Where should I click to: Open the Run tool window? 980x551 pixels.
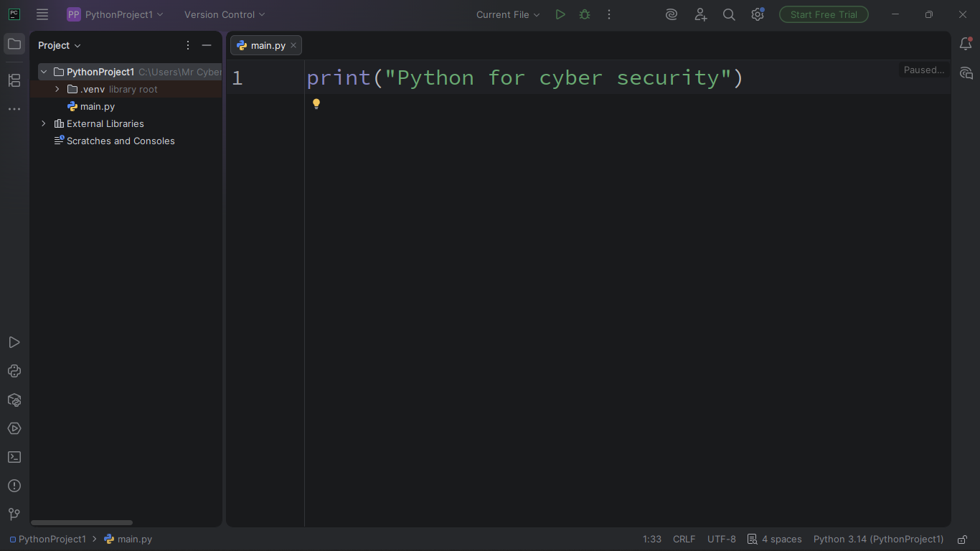[x=14, y=342]
